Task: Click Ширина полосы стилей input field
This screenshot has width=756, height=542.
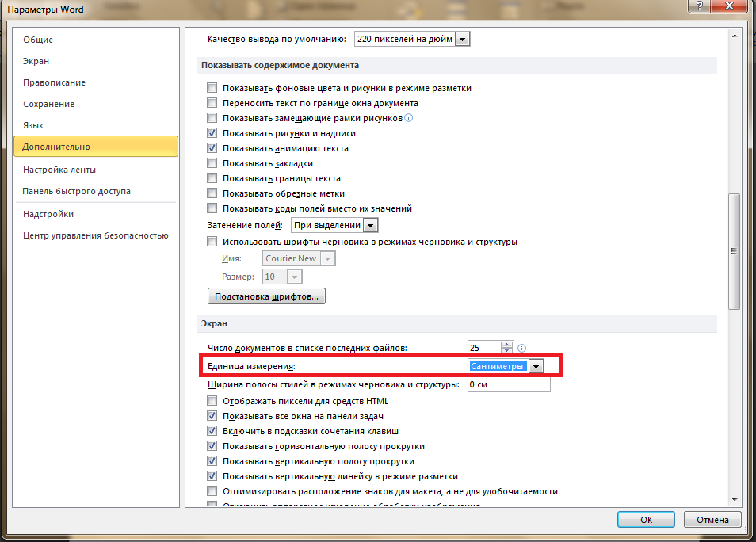Action: click(509, 385)
